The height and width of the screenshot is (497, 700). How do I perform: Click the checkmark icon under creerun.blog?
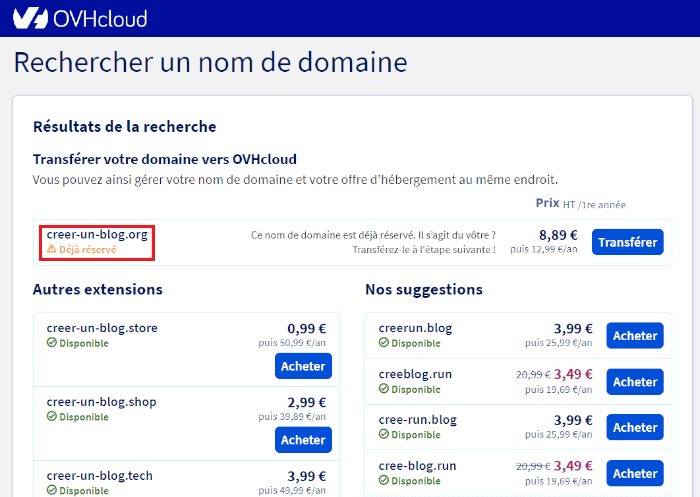(x=384, y=342)
